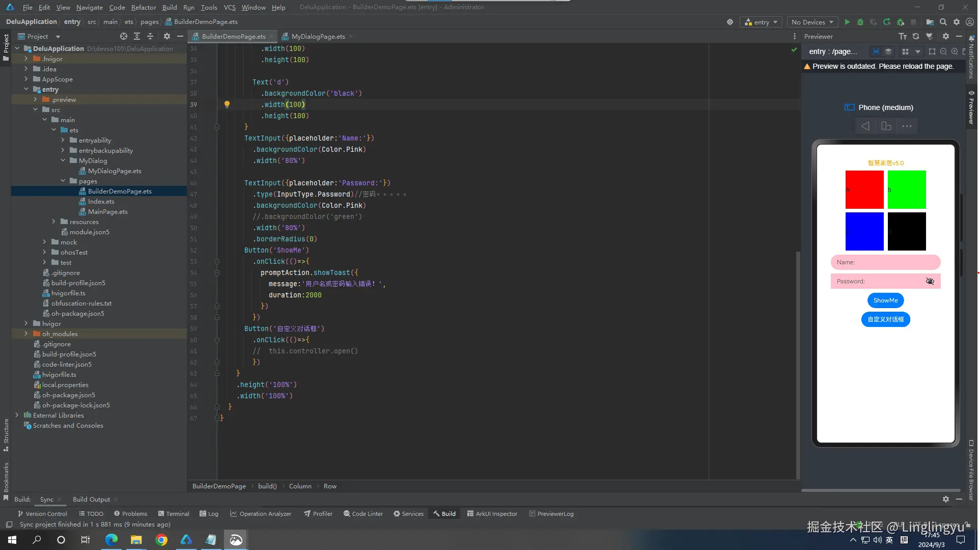
Task: Click the phone back arrow icon in Previewer
Action: click(865, 126)
